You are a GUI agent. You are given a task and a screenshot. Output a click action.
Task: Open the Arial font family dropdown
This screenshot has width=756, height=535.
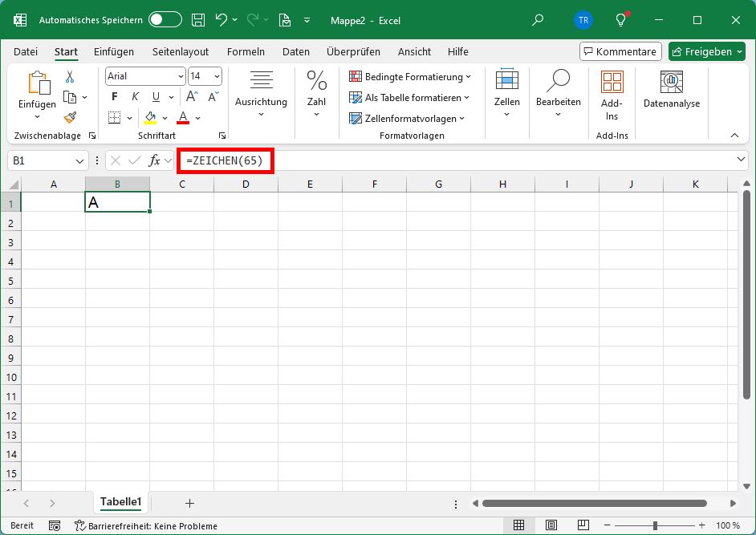(180, 75)
